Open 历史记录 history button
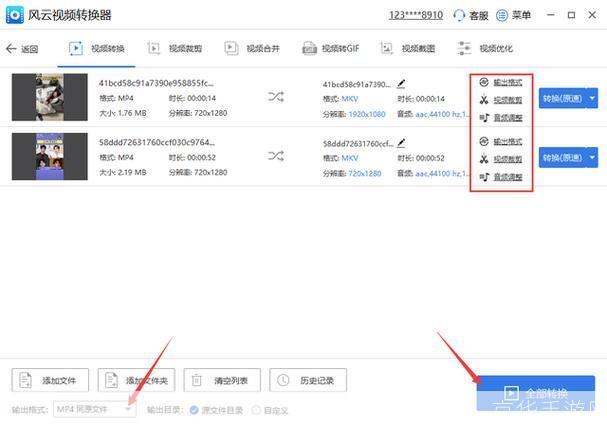This screenshot has height=427, width=607. (308, 380)
